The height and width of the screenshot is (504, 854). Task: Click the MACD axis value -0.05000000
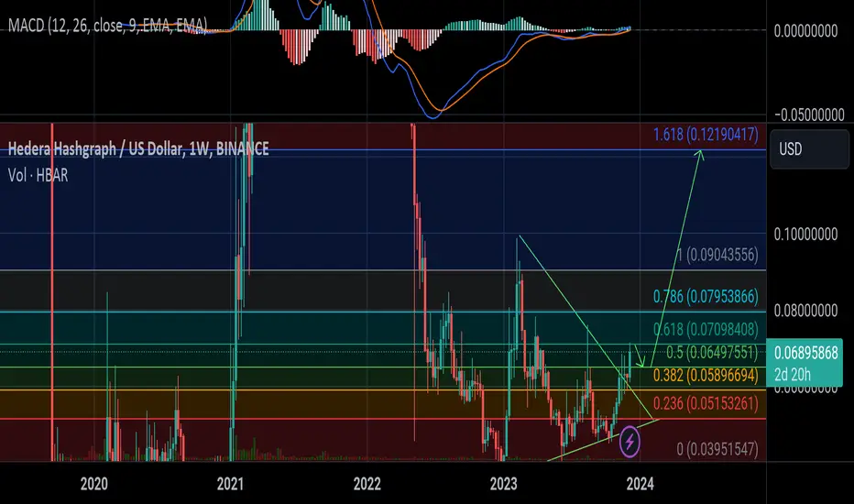click(808, 115)
